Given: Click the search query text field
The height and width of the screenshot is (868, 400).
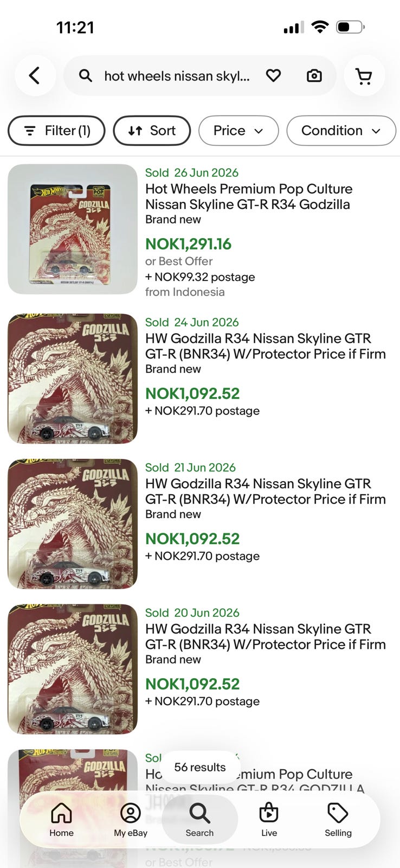Looking at the screenshot, I should click(177, 76).
